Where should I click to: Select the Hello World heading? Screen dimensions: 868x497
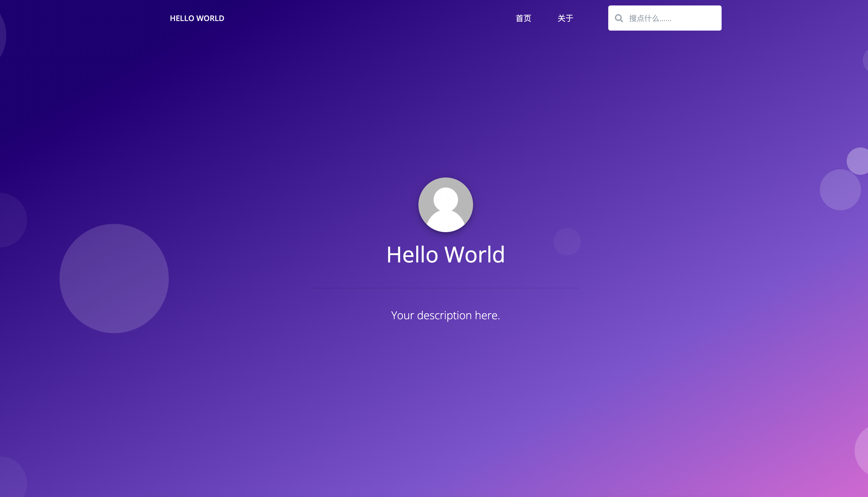[x=445, y=255]
